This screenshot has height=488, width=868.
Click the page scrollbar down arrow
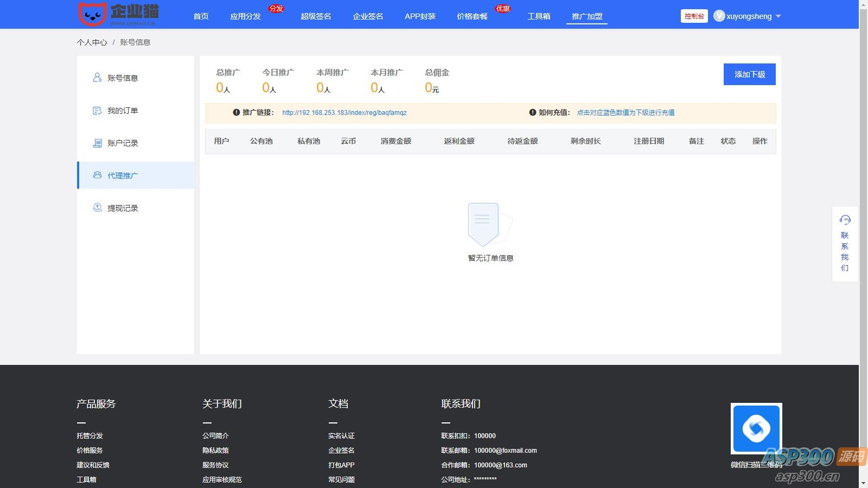[863, 483]
